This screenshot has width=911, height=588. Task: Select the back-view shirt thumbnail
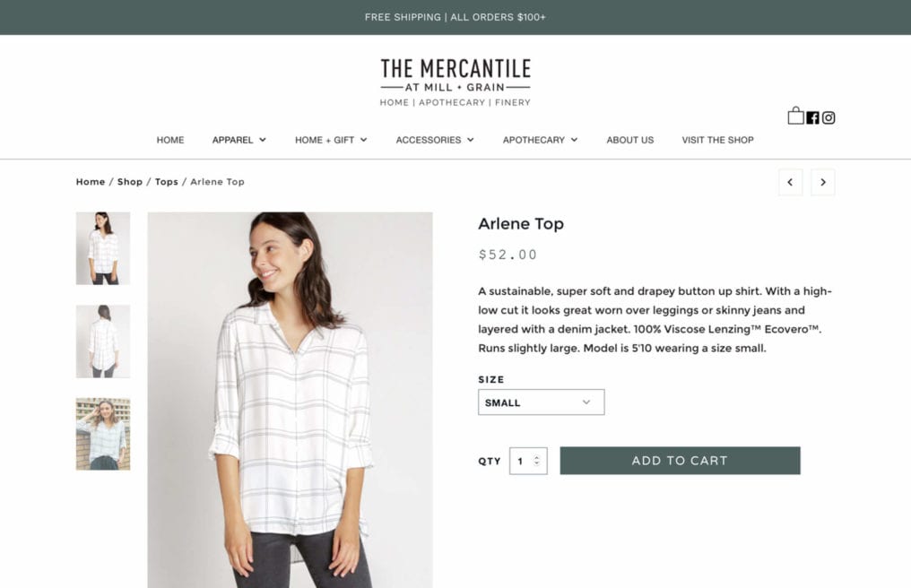click(103, 342)
